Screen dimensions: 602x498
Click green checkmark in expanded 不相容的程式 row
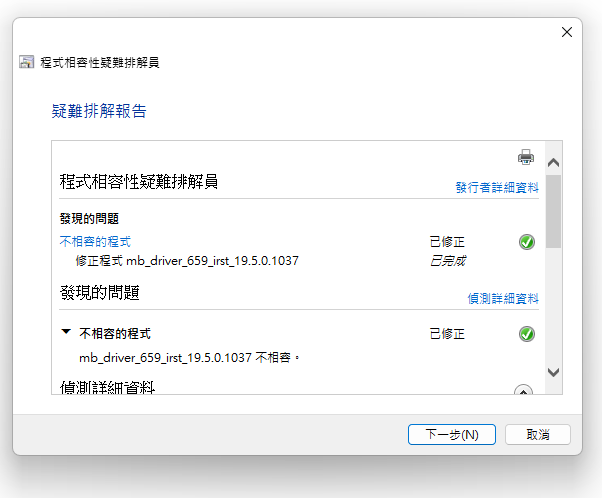click(527, 334)
